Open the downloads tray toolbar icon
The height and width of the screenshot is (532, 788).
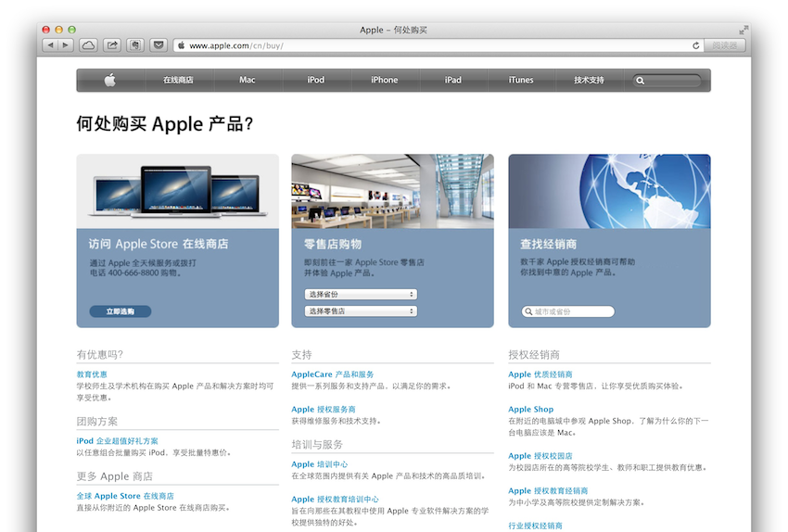(159, 45)
